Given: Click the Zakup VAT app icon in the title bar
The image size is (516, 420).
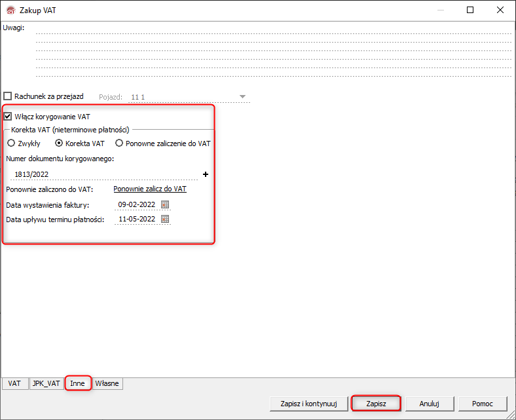Looking at the screenshot, I should pyautogui.click(x=11, y=10).
